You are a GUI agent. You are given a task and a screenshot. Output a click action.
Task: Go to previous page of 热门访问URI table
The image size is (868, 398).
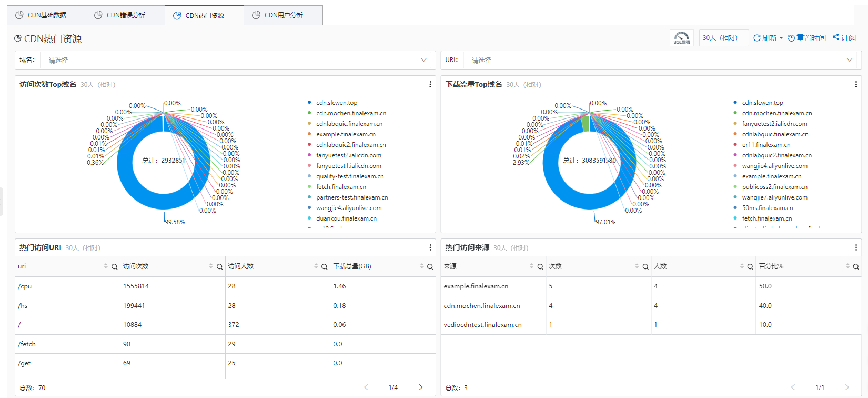click(x=366, y=387)
